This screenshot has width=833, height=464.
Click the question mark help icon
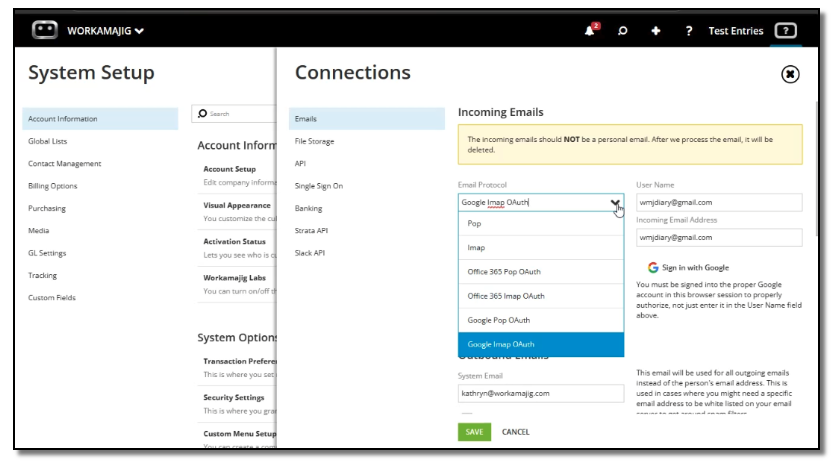[x=688, y=31]
